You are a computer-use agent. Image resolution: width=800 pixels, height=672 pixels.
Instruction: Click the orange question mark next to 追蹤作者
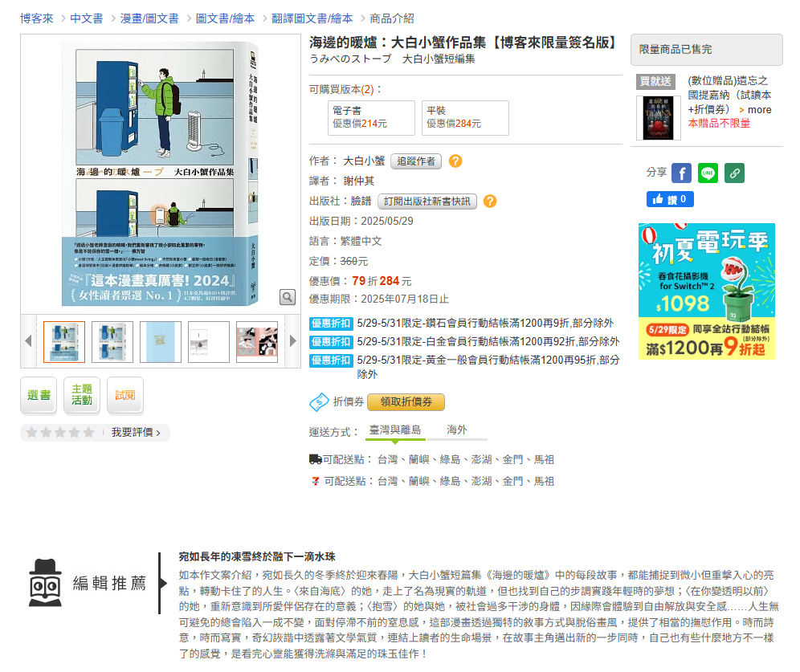[x=455, y=161]
